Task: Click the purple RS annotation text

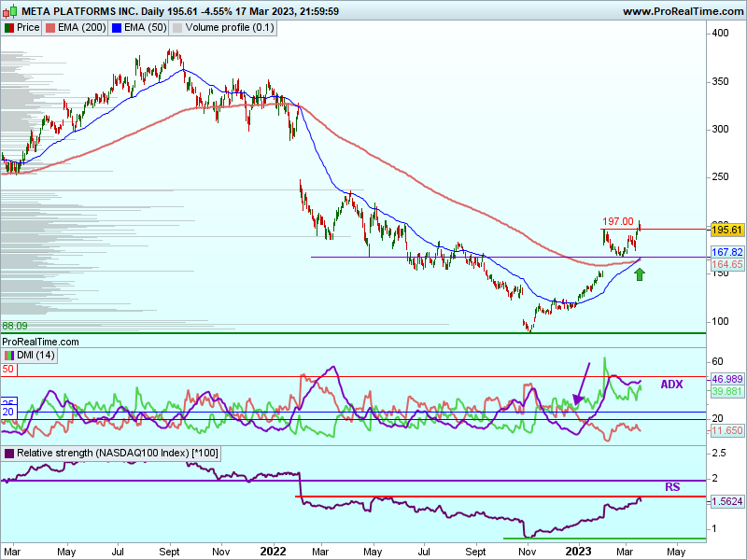Action: (672, 487)
